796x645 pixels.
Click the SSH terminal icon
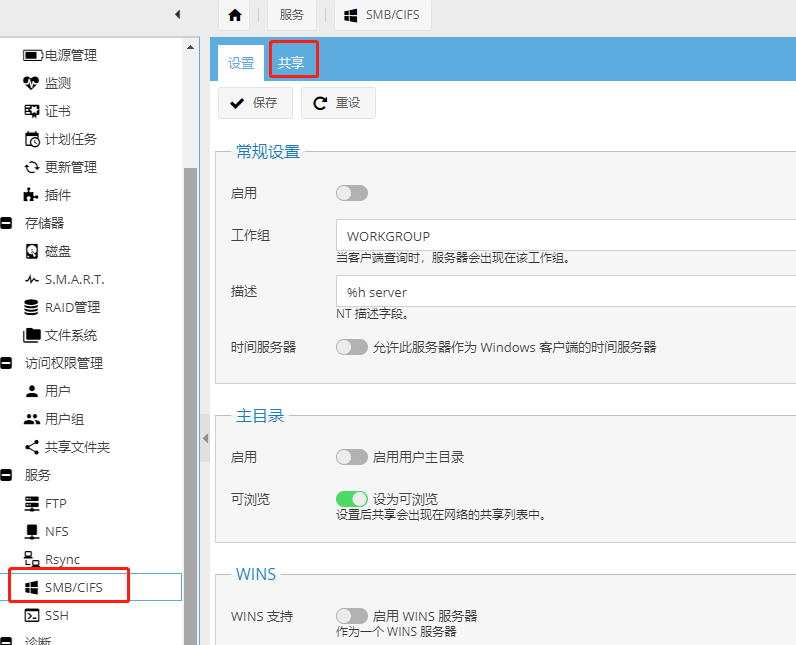[31, 616]
